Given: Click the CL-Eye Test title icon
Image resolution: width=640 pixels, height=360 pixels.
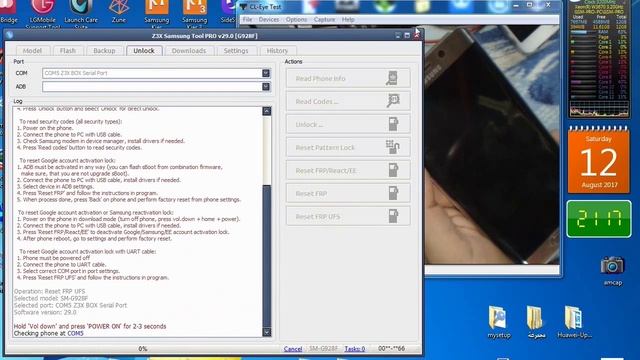Looking at the screenshot, I should (x=244, y=7).
